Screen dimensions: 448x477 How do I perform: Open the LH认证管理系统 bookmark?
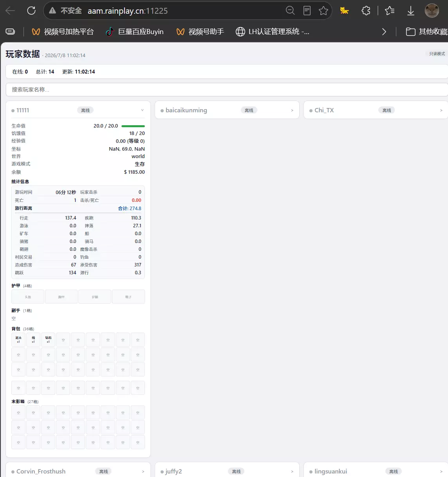click(x=273, y=32)
